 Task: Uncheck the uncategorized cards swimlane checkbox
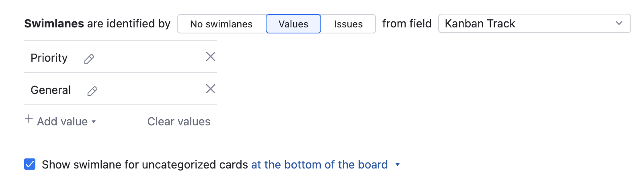(30, 164)
